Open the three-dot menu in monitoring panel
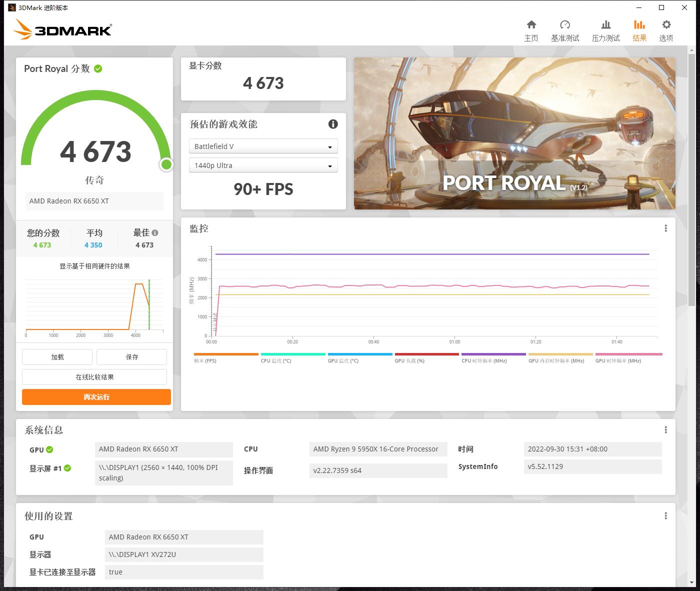Image resolution: width=700 pixels, height=591 pixels. (665, 228)
